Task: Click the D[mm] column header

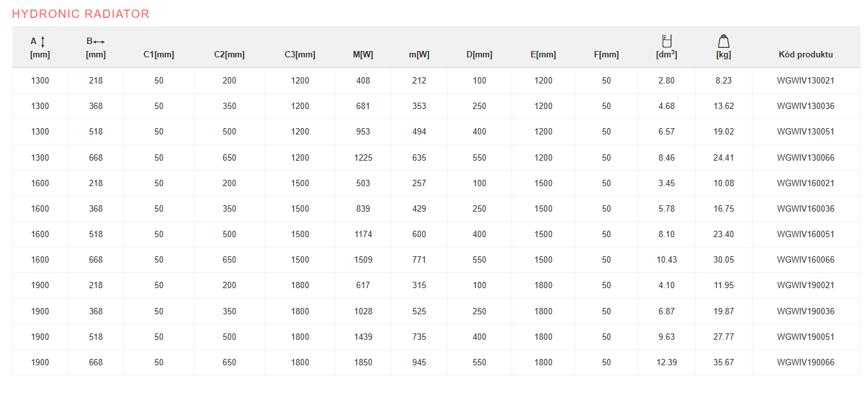Action: coord(480,55)
